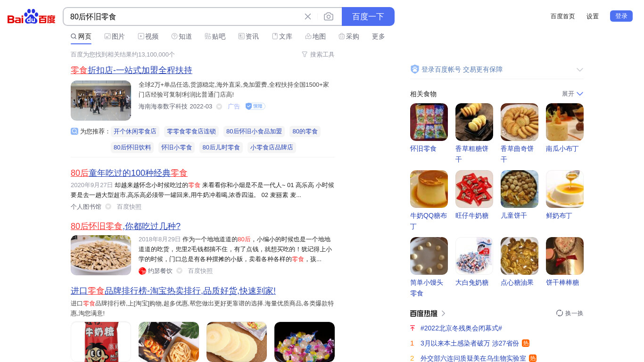Switch to the 图片 tab
The image size is (644, 362).
115,36
